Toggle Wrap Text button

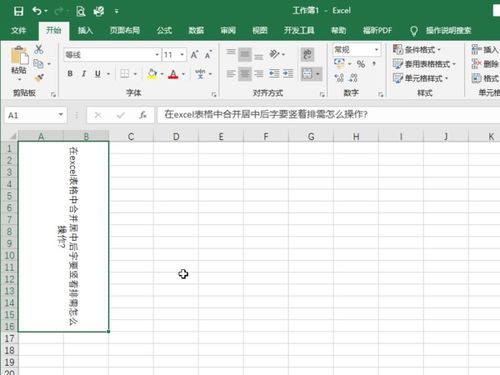click(307, 55)
